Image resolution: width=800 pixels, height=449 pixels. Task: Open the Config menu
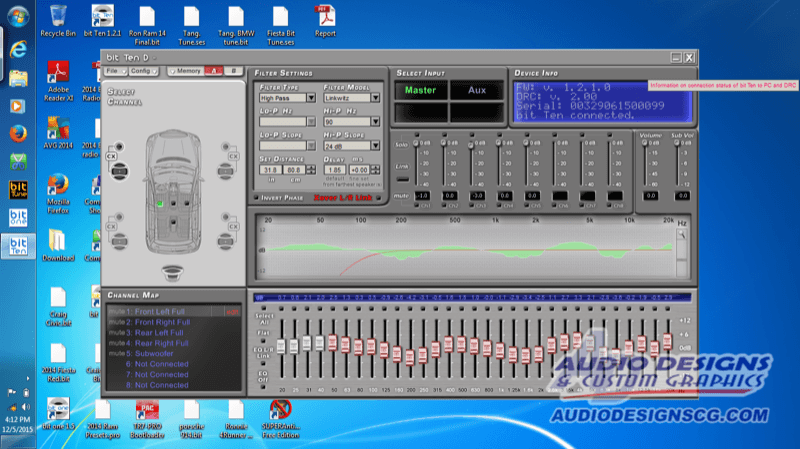click(x=143, y=71)
